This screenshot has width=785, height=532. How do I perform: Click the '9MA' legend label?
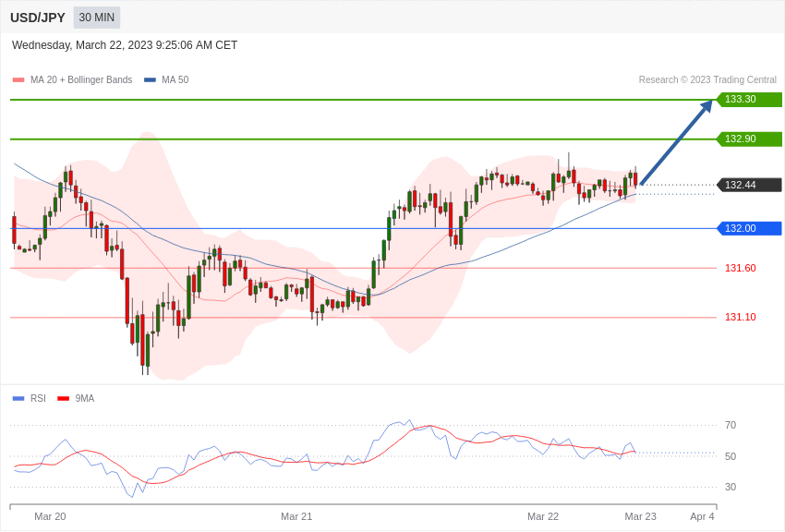pos(85,398)
